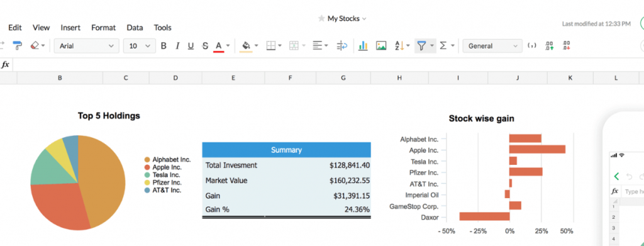The height and width of the screenshot is (246, 644).
Task: Open the Data menu
Action: pyautogui.click(x=135, y=28)
